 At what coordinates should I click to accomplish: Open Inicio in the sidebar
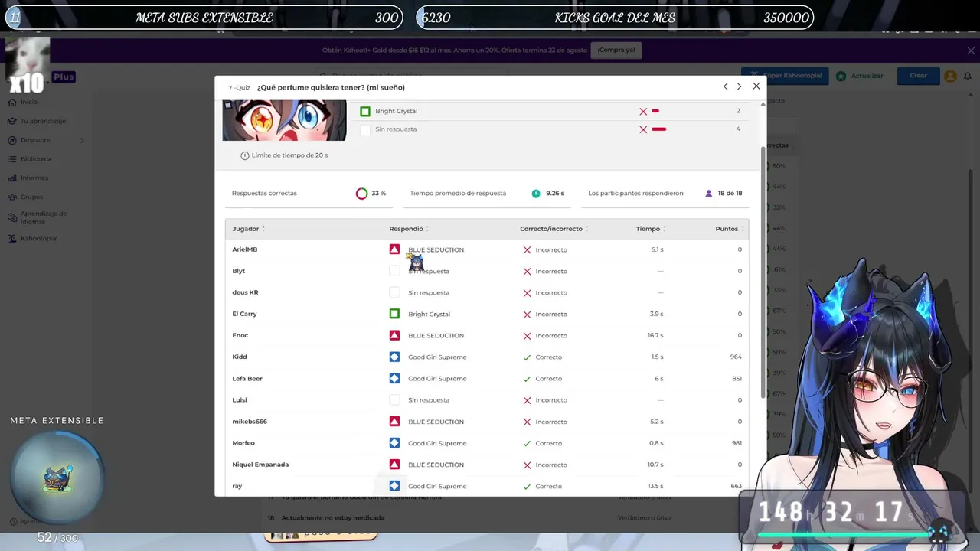click(29, 102)
